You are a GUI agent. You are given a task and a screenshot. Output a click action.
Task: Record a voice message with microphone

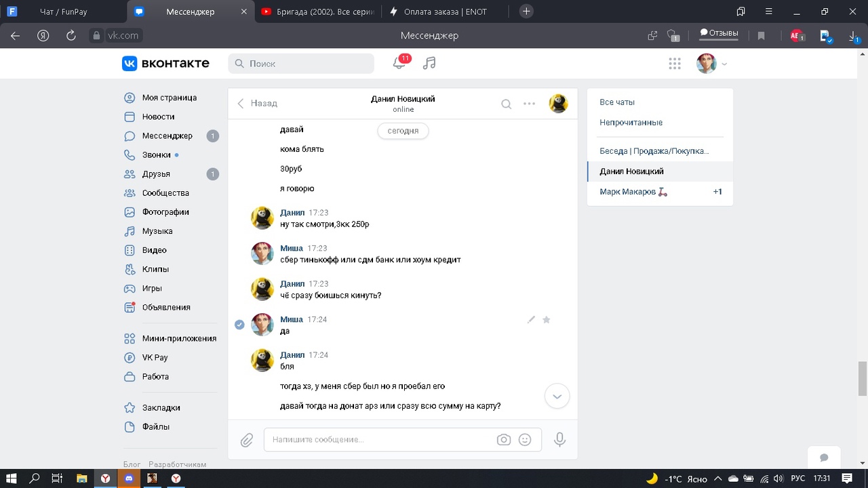(x=559, y=440)
